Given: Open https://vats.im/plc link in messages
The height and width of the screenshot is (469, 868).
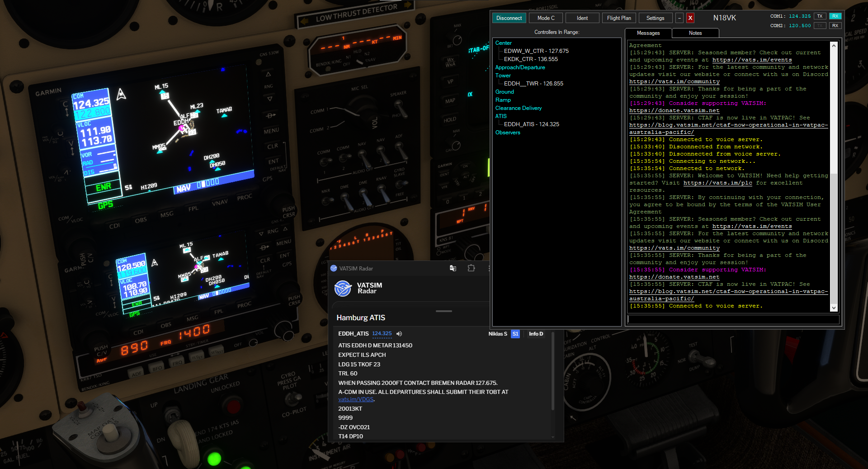Looking at the screenshot, I should click(x=717, y=183).
